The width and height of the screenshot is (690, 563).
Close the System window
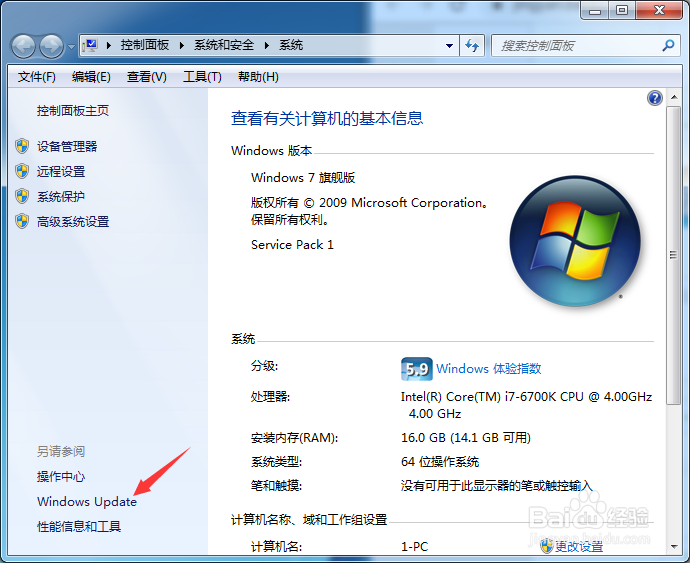659,11
